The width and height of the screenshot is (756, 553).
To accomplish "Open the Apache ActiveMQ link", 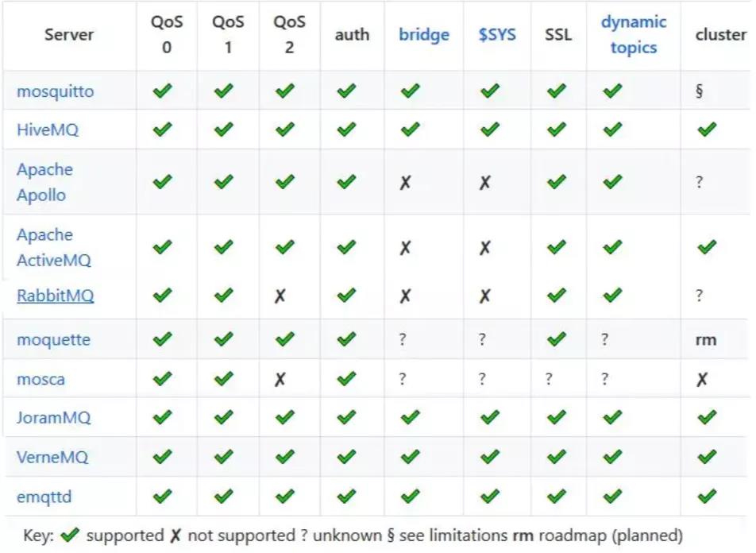I will click(x=53, y=247).
